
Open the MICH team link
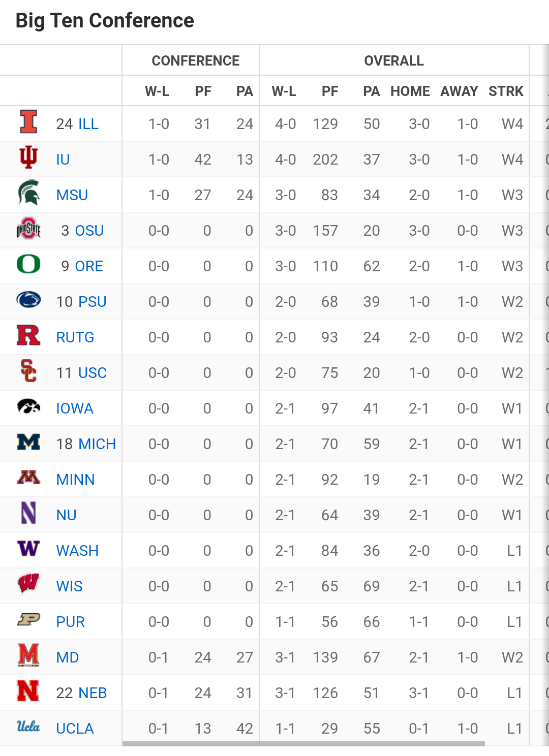tap(97, 444)
